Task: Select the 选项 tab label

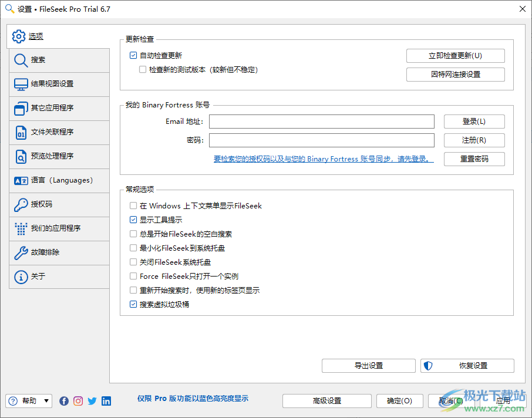Action: click(36, 36)
